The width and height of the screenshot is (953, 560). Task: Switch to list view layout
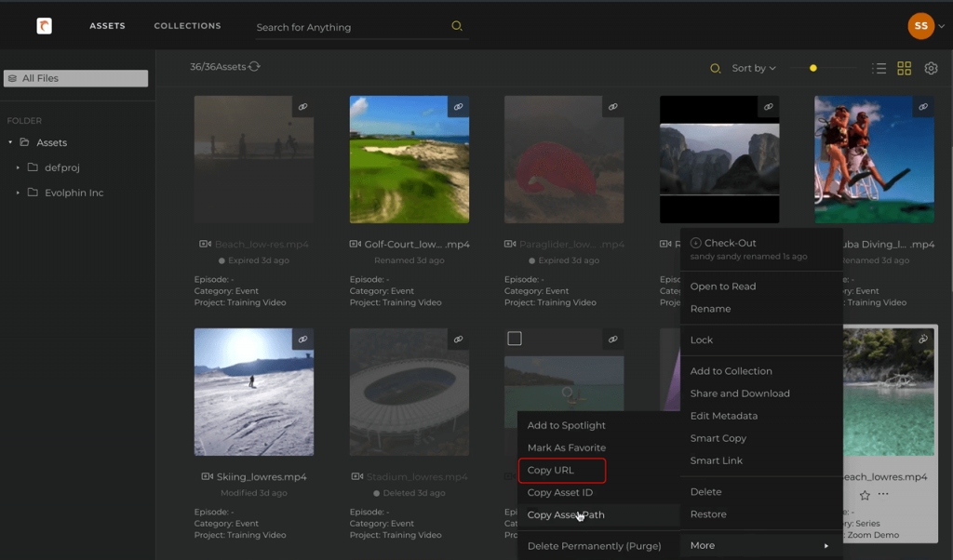point(879,68)
